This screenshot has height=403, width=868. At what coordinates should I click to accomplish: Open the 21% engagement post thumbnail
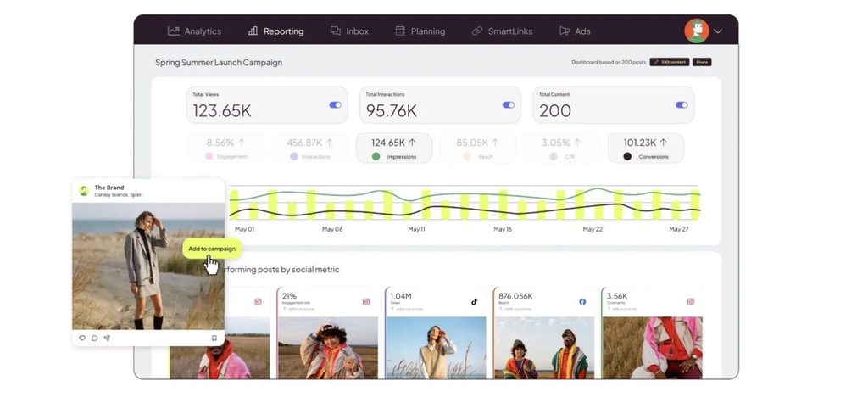pos(328,348)
